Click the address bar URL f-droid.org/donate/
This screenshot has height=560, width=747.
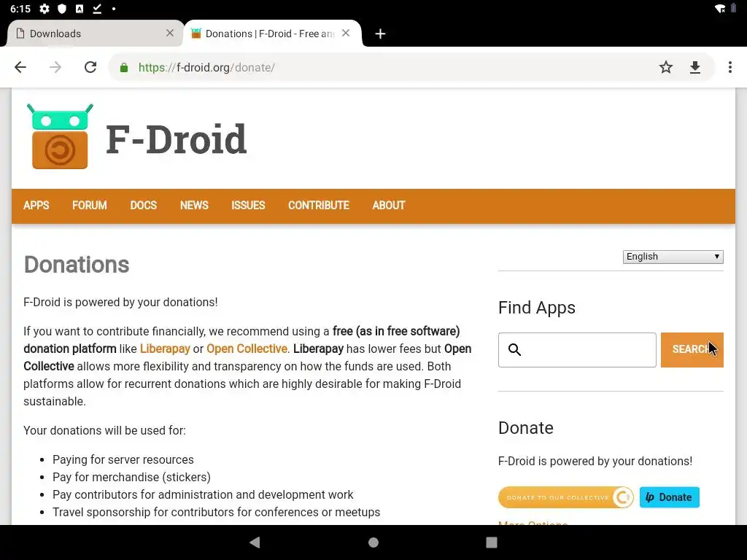coord(206,68)
